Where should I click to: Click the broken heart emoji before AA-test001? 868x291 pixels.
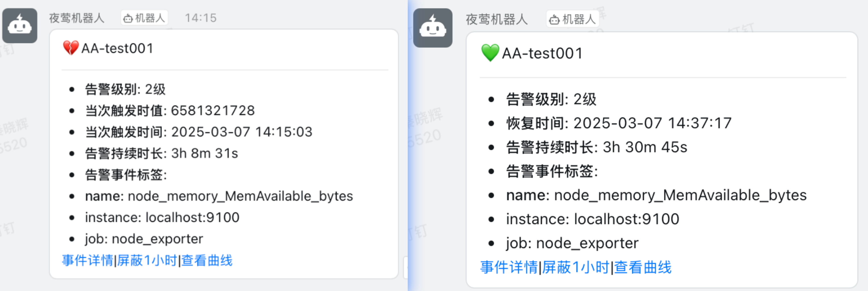coord(71,48)
